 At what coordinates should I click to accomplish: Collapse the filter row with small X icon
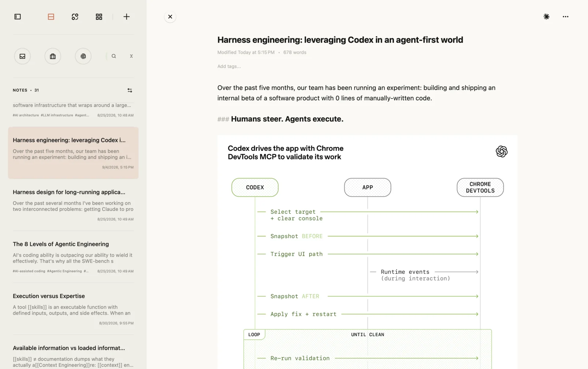point(131,56)
